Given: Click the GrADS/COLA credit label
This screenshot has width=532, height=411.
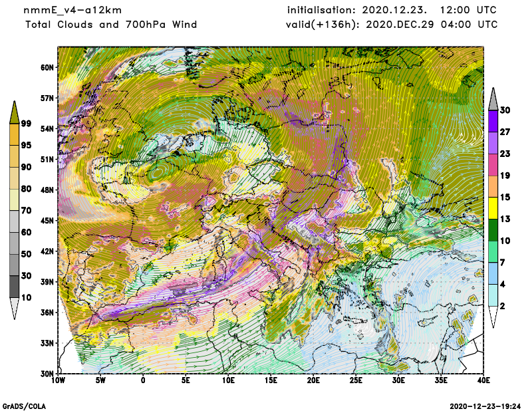Looking at the screenshot, I should click(24, 405).
